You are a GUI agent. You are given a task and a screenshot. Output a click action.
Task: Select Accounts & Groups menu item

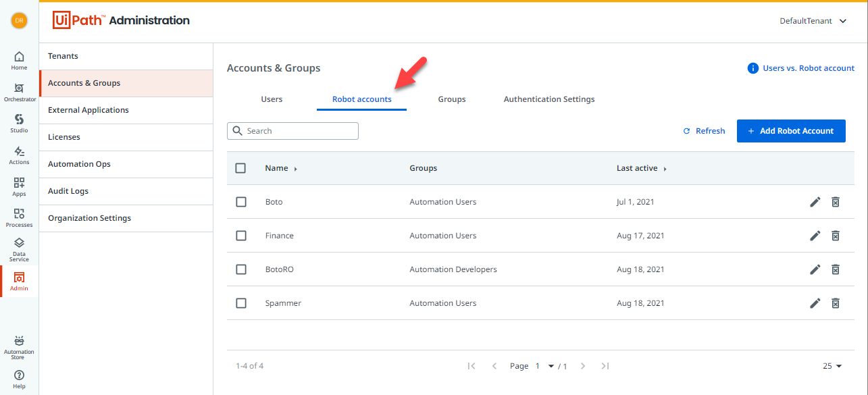tap(126, 83)
